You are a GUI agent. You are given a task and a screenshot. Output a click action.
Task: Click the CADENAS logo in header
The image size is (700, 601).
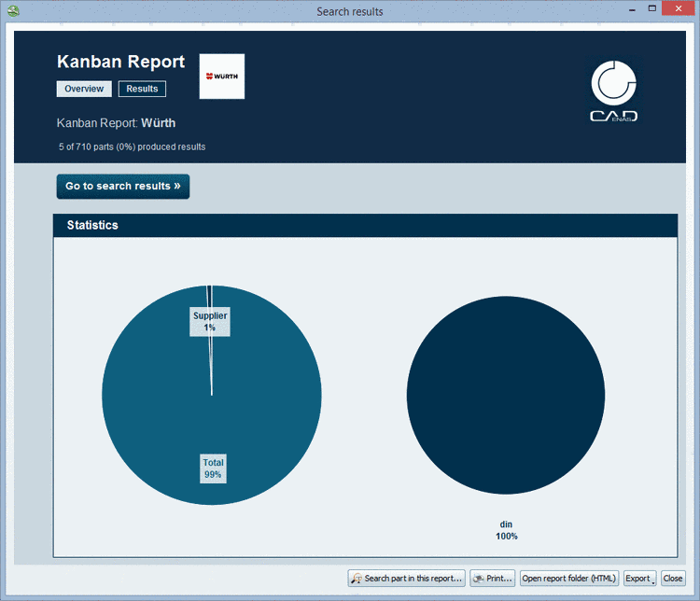(x=614, y=91)
